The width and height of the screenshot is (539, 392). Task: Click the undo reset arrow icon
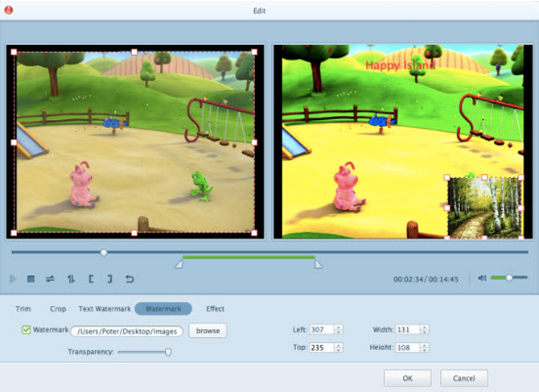[129, 279]
